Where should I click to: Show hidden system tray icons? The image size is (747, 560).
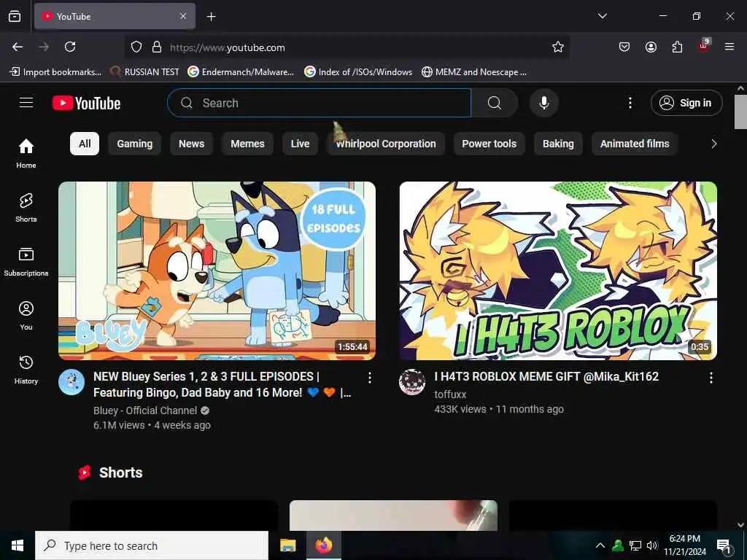tap(600, 545)
